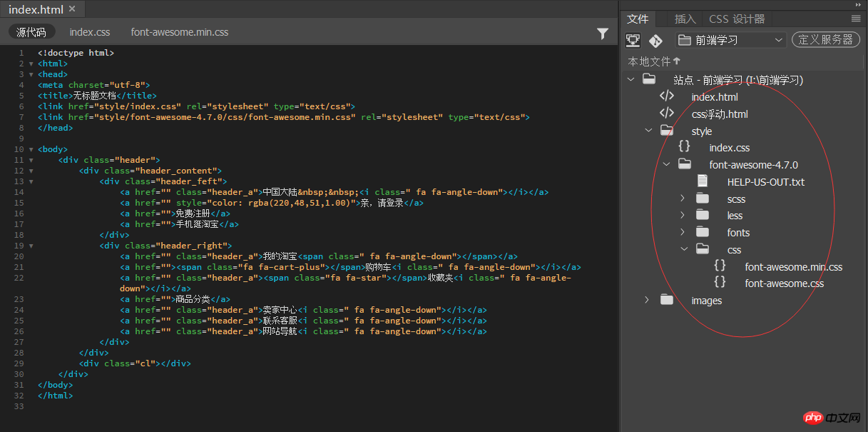
Task: Click the 定义服务器 button
Action: pos(825,40)
